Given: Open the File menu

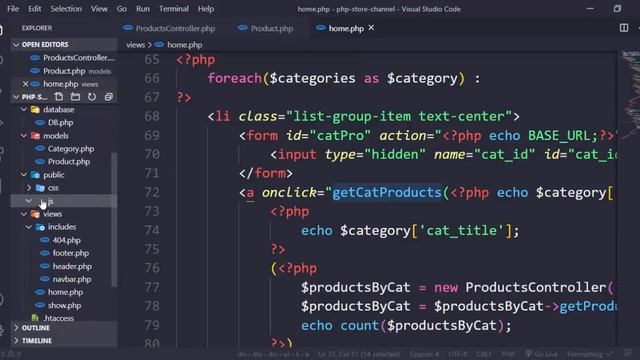Looking at the screenshot, I should pos(13,9).
